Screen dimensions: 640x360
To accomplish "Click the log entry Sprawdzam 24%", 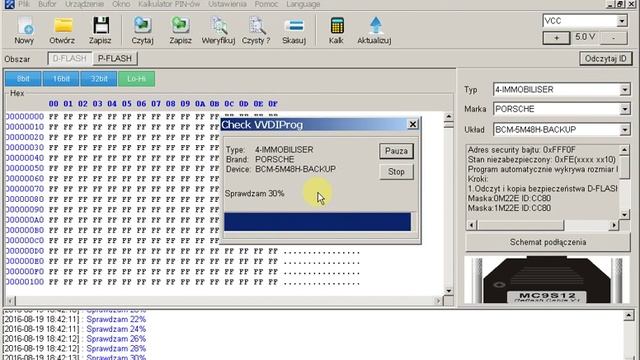I will click(x=116, y=329).
